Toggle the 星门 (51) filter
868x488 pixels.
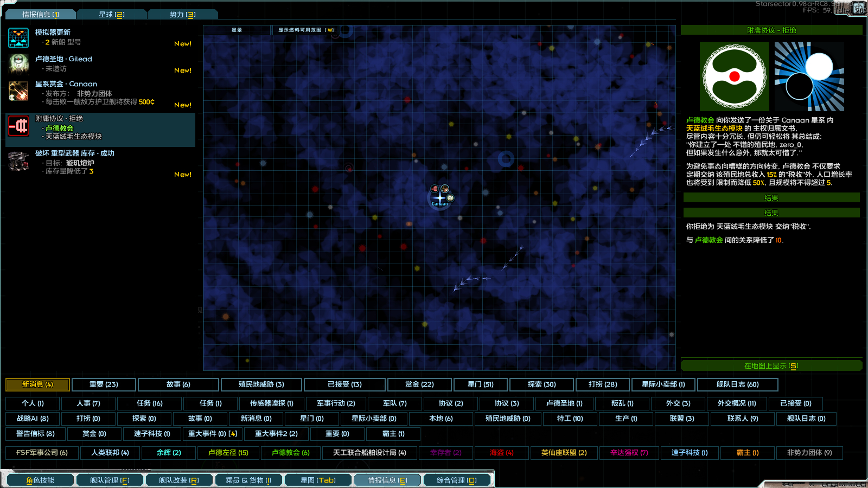point(481,384)
